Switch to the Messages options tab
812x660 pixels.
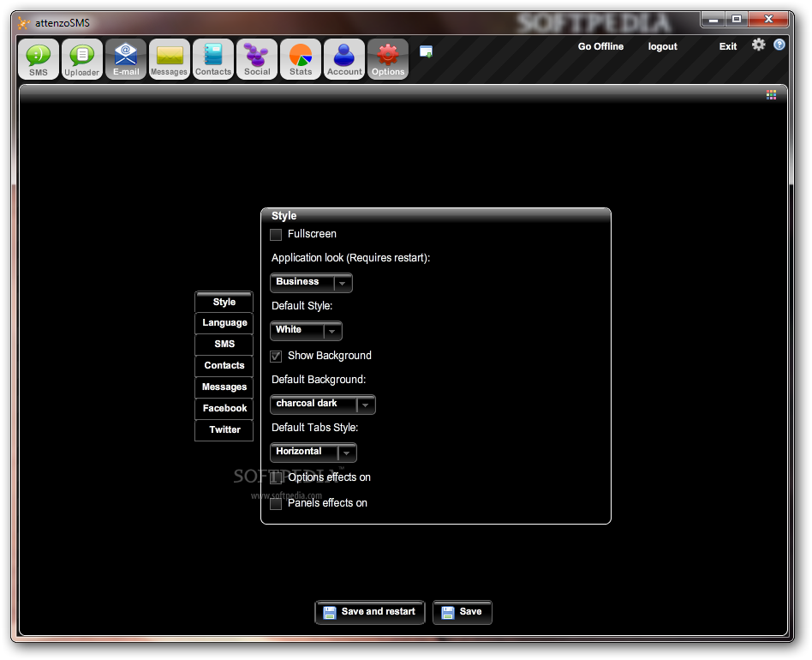(224, 387)
